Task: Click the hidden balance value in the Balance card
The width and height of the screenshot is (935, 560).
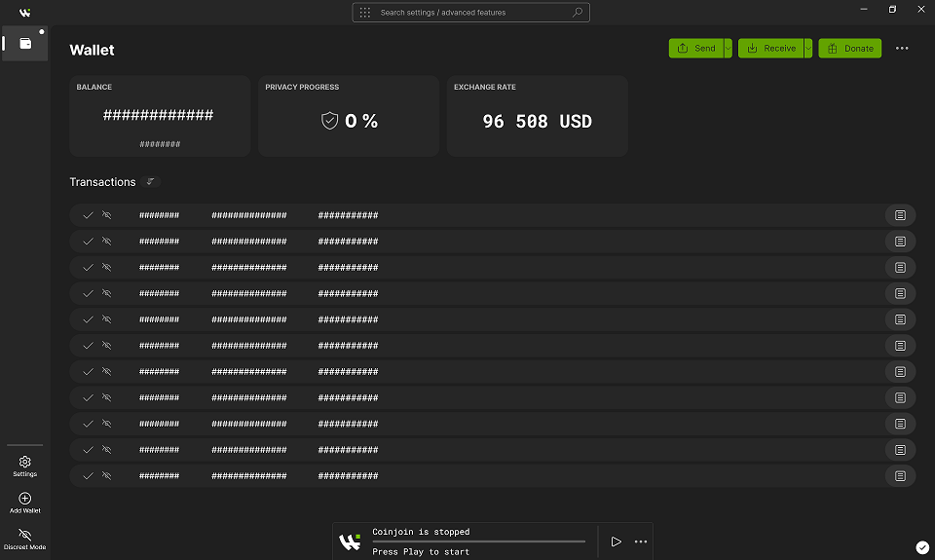Action: [158, 115]
